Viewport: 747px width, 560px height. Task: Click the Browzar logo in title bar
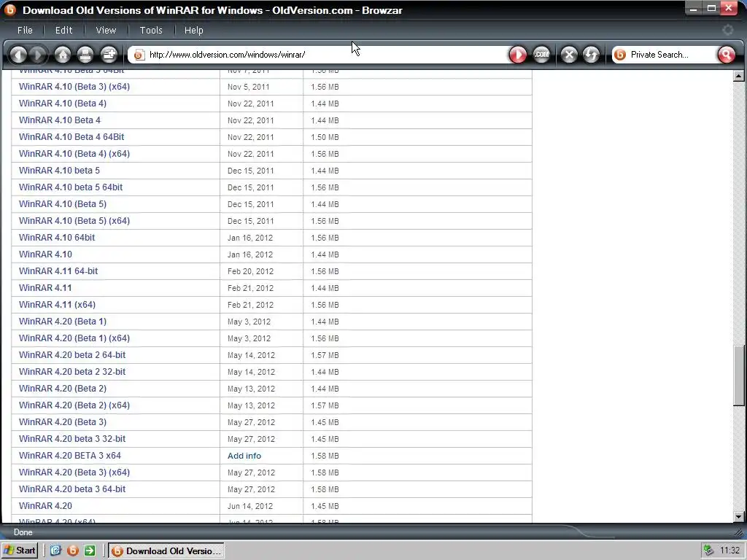click(x=10, y=9)
